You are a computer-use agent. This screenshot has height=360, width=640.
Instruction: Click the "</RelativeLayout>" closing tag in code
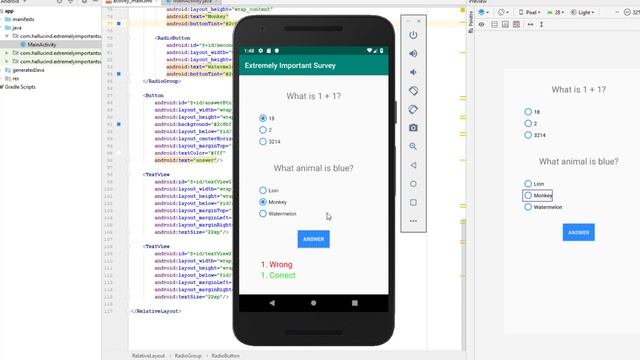156,311
